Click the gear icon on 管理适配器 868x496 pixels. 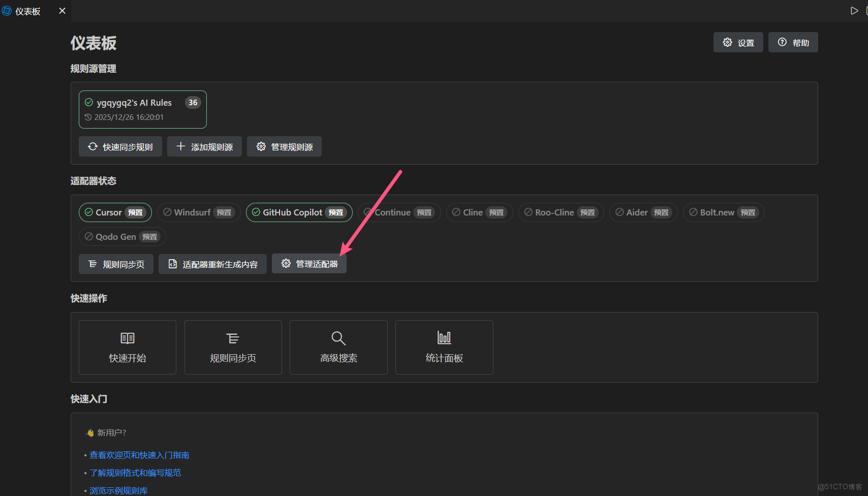tap(286, 263)
